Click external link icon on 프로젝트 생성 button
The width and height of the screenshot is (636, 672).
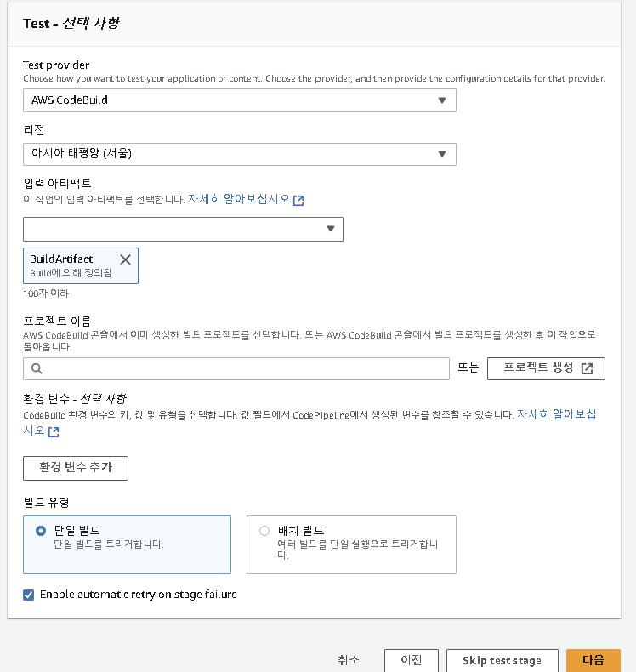(588, 368)
